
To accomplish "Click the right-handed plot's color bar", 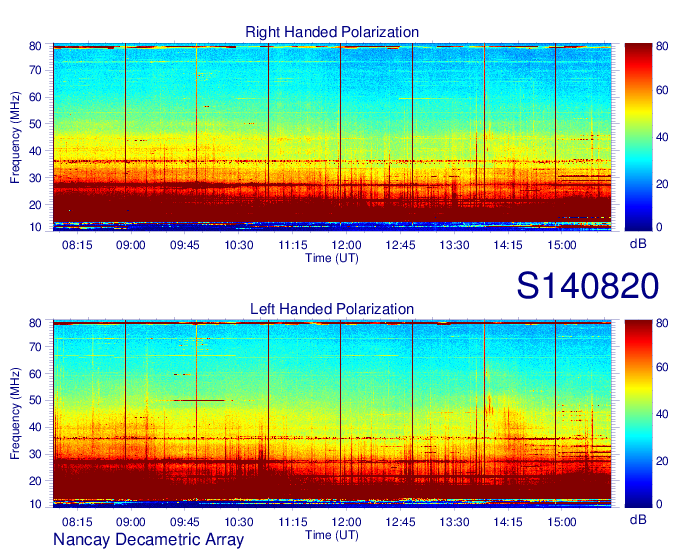I will [x=638, y=137].
